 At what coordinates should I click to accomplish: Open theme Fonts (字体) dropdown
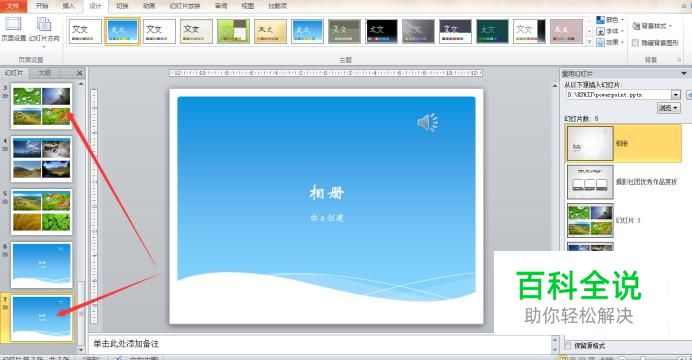click(610, 31)
